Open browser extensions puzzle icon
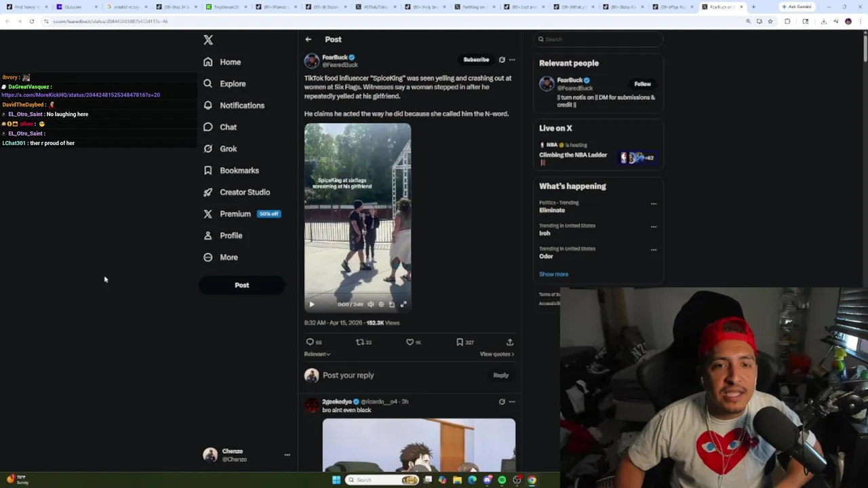Image resolution: width=868 pixels, height=488 pixels. (x=787, y=21)
